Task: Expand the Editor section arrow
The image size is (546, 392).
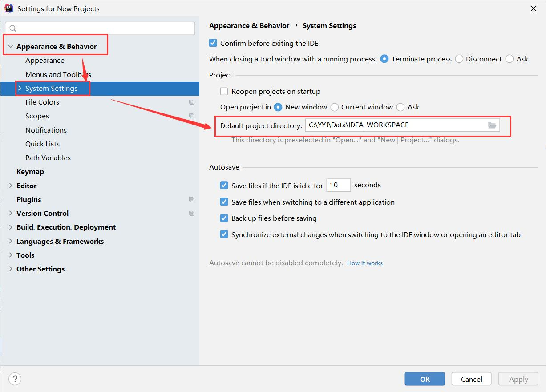Action: click(11, 186)
